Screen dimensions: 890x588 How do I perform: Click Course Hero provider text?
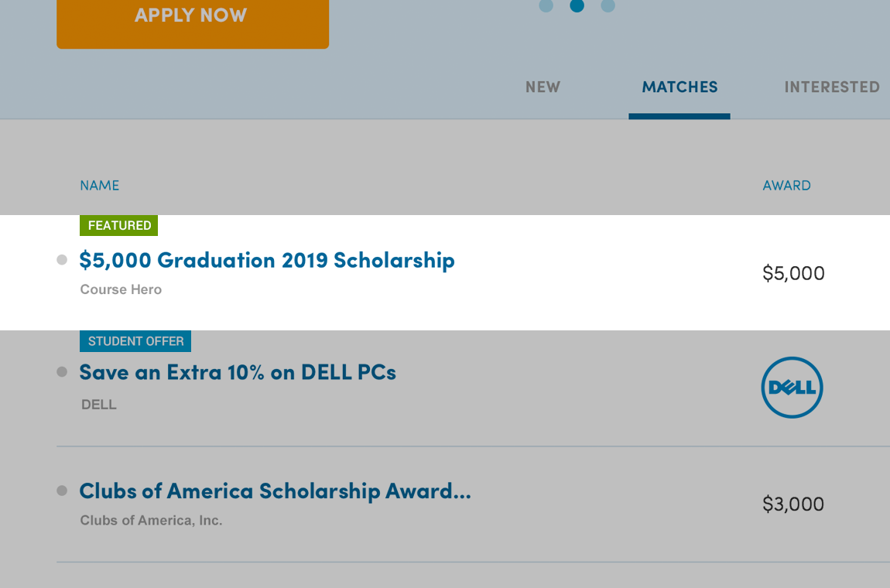click(121, 289)
